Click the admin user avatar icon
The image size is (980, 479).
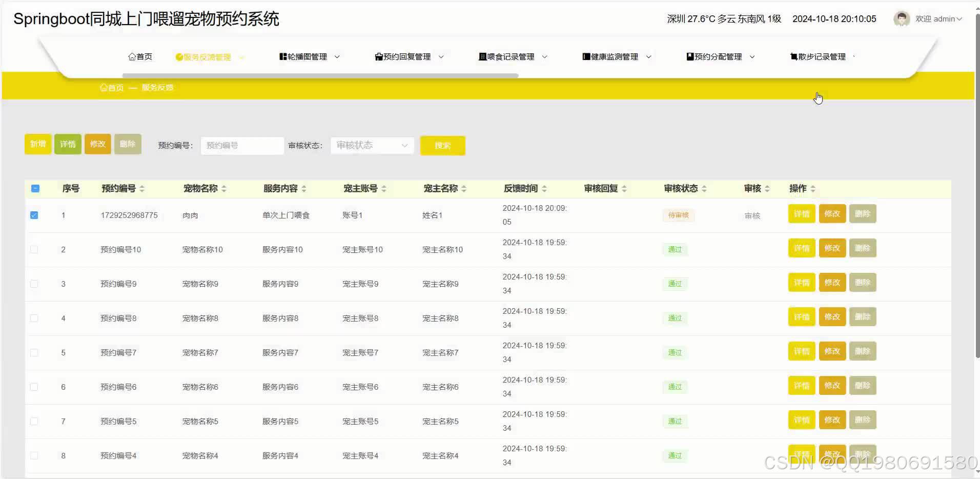(902, 18)
